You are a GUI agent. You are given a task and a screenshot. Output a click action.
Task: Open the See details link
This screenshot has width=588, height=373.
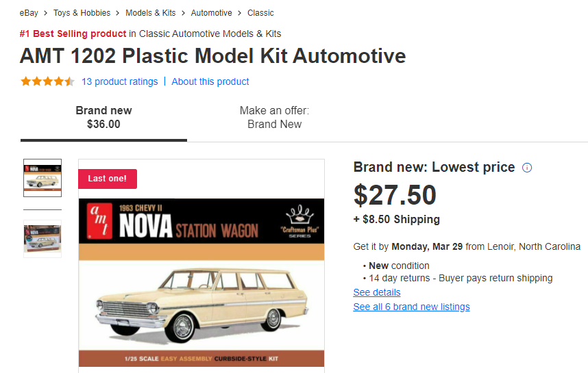376,292
